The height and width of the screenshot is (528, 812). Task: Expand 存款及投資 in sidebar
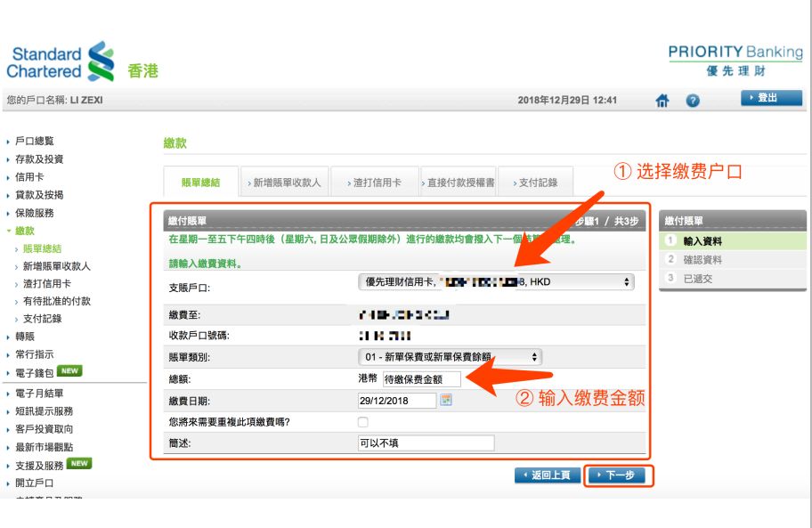click(39, 158)
